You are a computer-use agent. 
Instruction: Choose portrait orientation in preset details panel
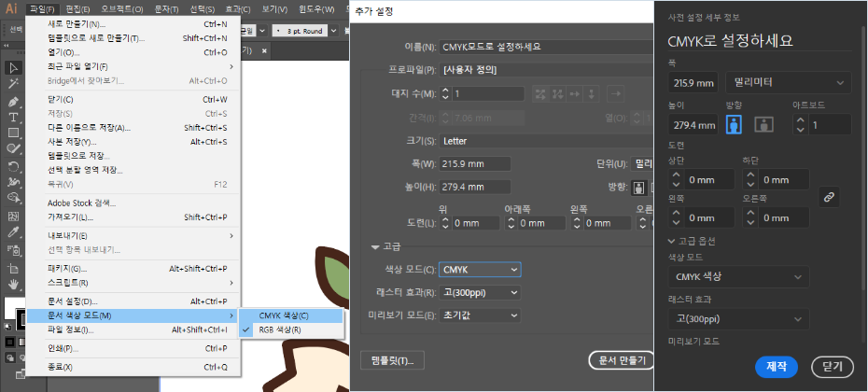[734, 124]
